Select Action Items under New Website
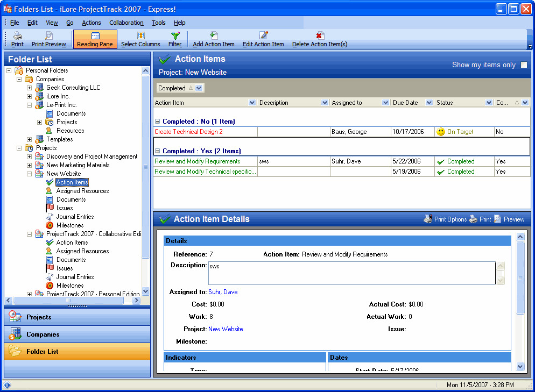Image resolution: width=535 pixels, height=392 pixels. [x=72, y=182]
